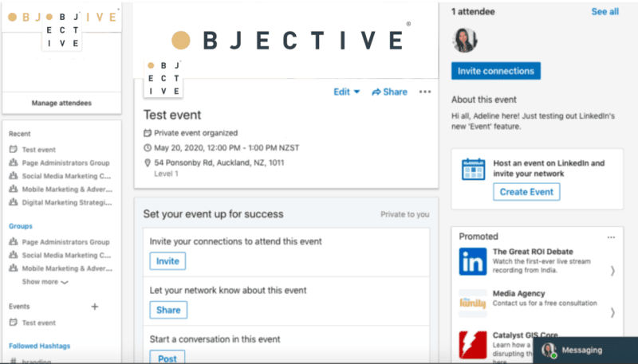Expand Show more under Groups
638x364 pixels.
pos(45,281)
